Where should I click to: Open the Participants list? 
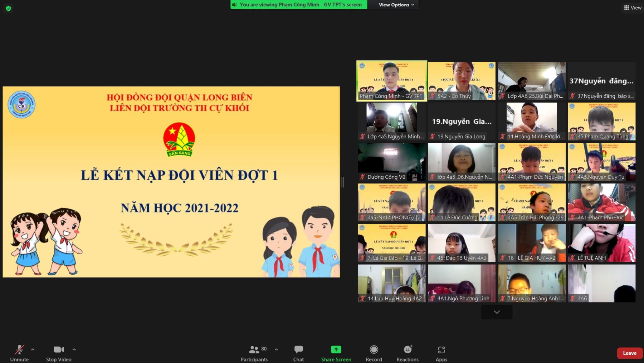pos(254,353)
